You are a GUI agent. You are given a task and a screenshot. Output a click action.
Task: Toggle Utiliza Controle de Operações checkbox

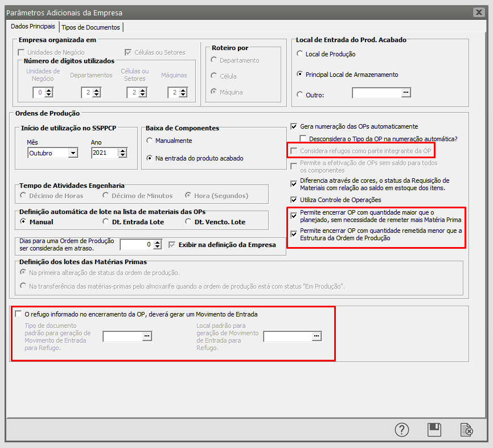pyautogui.click(x=294, y=200)
